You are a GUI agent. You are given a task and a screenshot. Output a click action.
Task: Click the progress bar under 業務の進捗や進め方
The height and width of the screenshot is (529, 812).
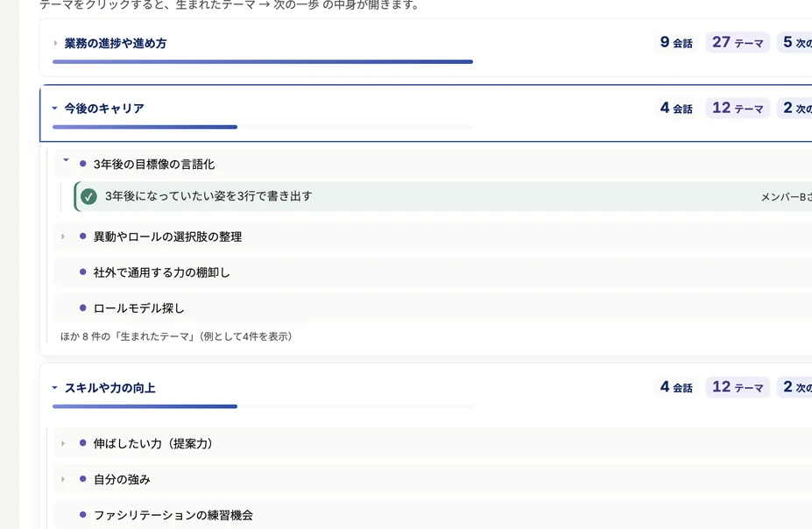point(263,61)
